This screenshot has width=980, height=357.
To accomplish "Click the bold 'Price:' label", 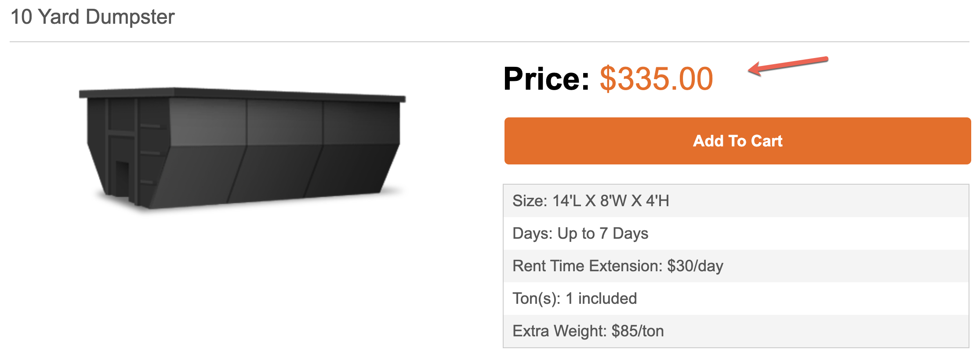I will tap(546, 79).
